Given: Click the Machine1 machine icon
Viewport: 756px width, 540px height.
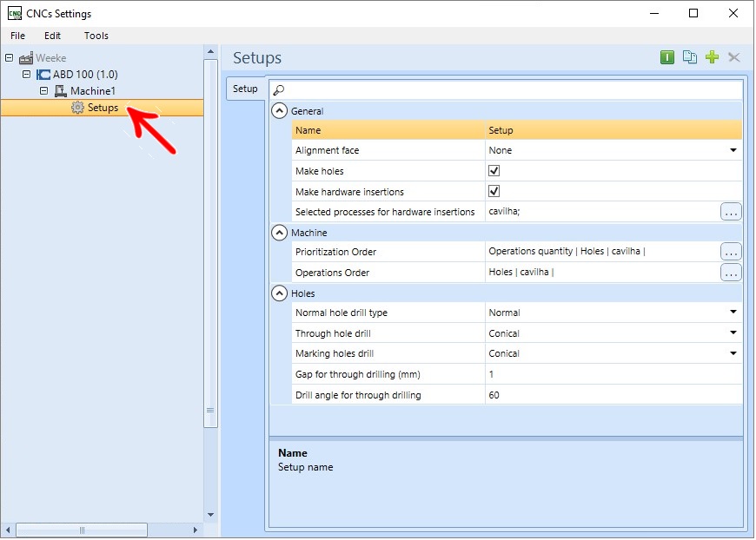Looking at the screenshot, I should click(x=60, y=90).
